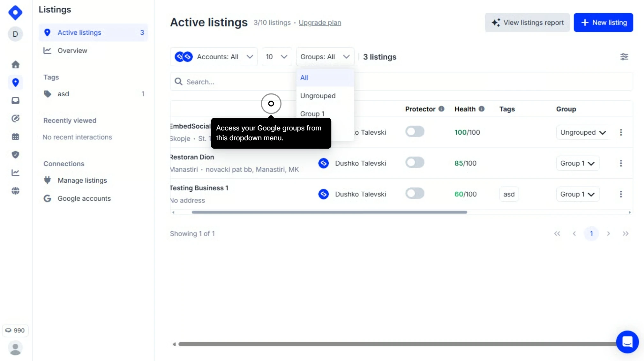Go to last page of results
This screenshot has width=644, height=361.
point(625,233)
